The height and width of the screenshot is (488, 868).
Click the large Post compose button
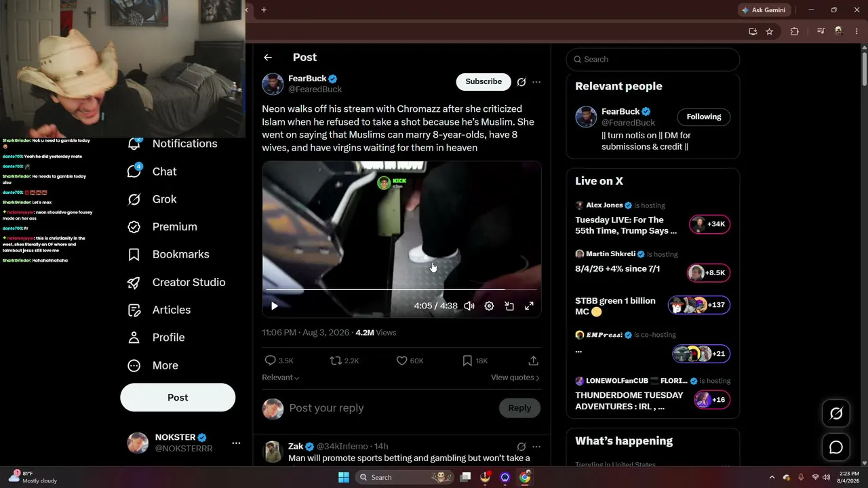coord(178,398)
